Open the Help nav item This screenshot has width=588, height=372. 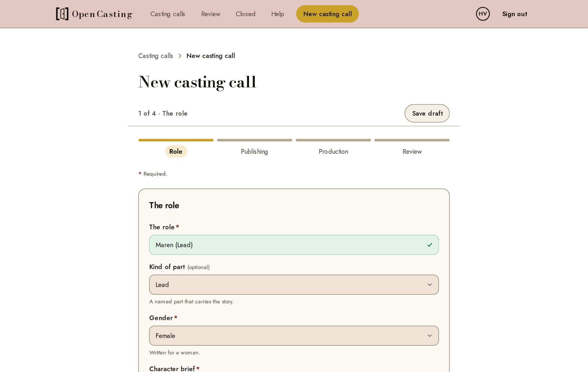[x=278, y=14]
